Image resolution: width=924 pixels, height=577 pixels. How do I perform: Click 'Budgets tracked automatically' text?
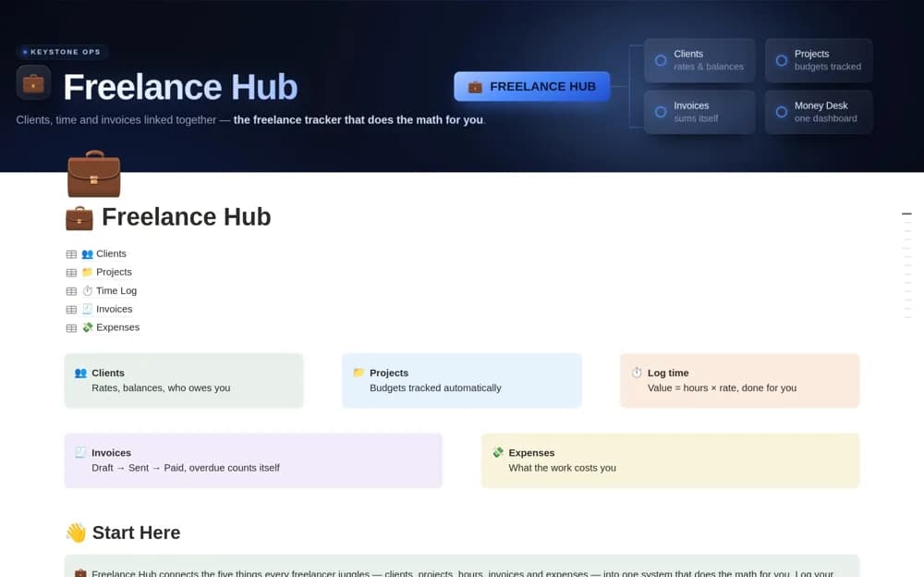pos(435,387)
